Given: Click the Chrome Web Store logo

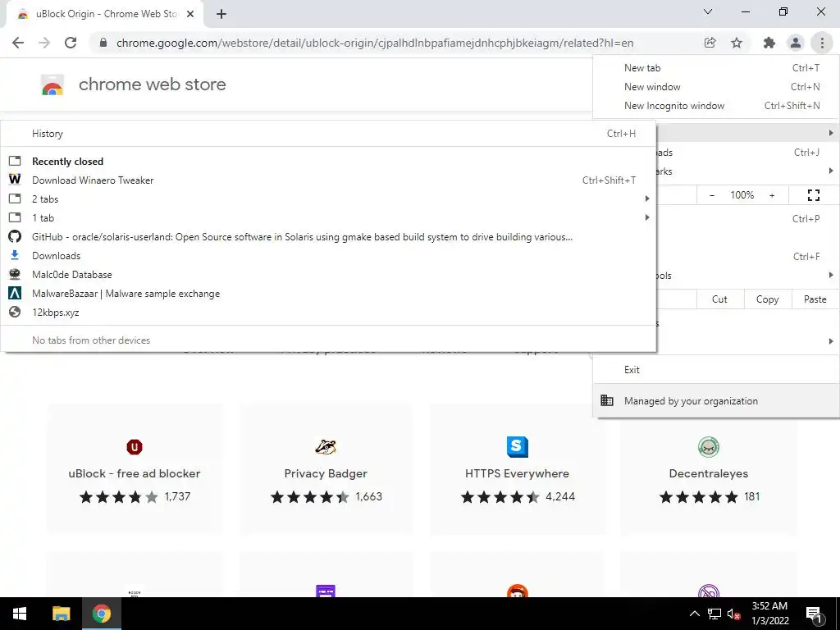Looking at the screenshot, I should coord(52,84).
